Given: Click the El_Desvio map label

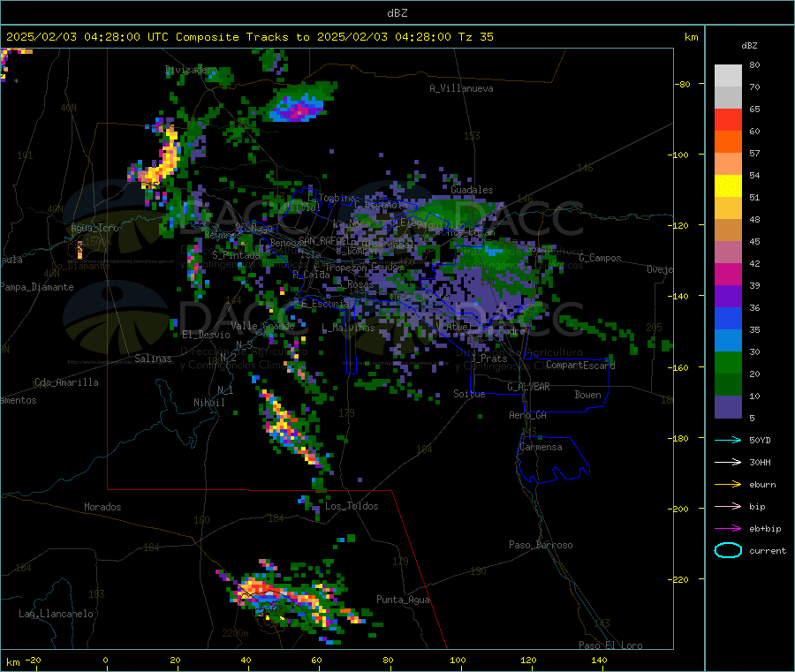Looking at the screenshot, I should 206,335.
